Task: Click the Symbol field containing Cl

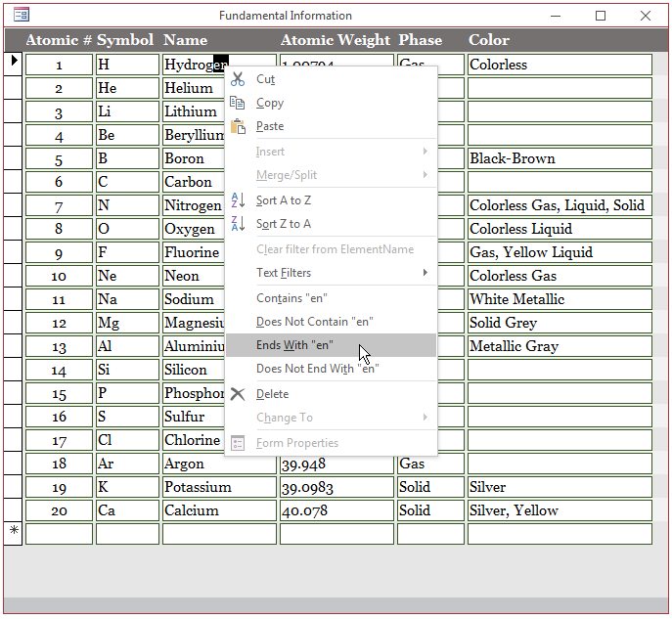Action: [x=127, y=440]
